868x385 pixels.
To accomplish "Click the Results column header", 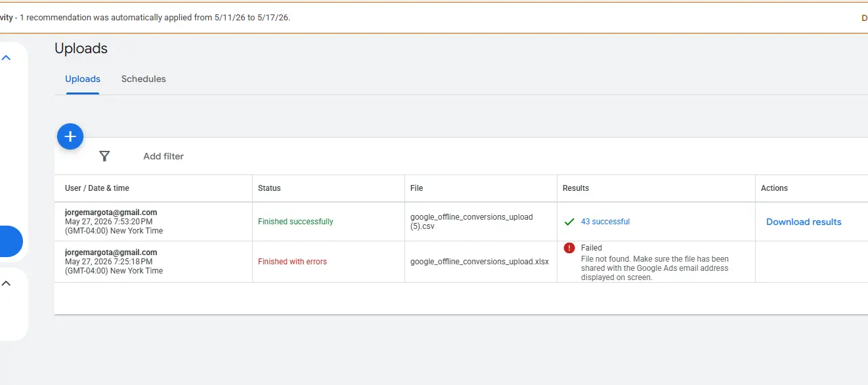I will tap(576, 188).
